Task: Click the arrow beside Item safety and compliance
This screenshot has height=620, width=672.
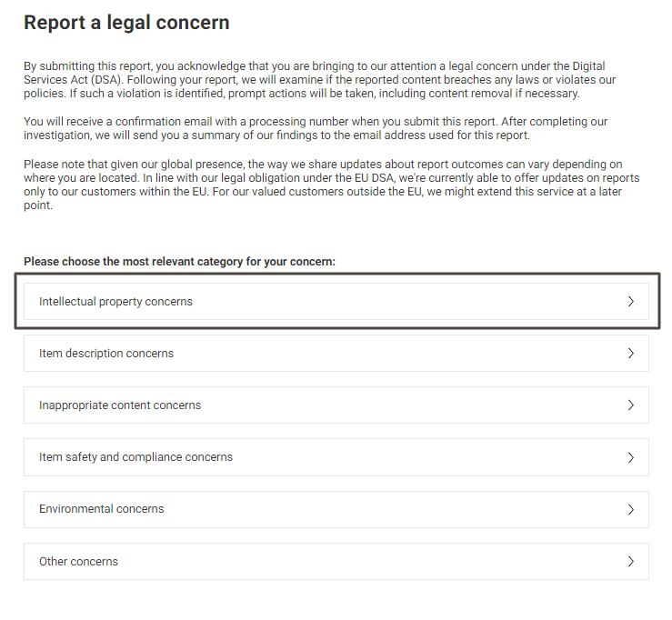Action: click(630, 457)
